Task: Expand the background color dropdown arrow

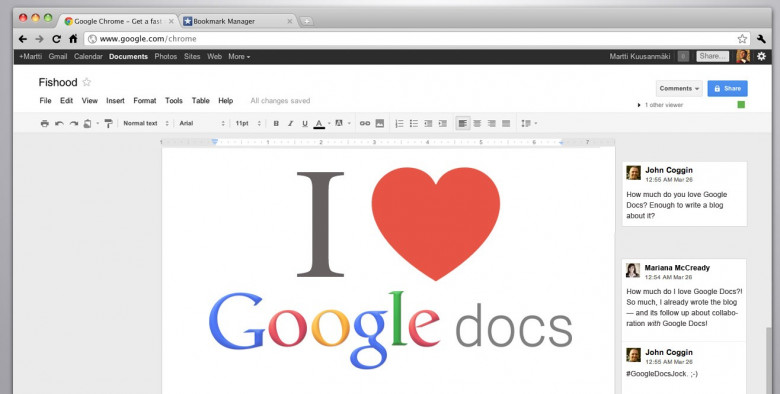Action: coord(349,123)
